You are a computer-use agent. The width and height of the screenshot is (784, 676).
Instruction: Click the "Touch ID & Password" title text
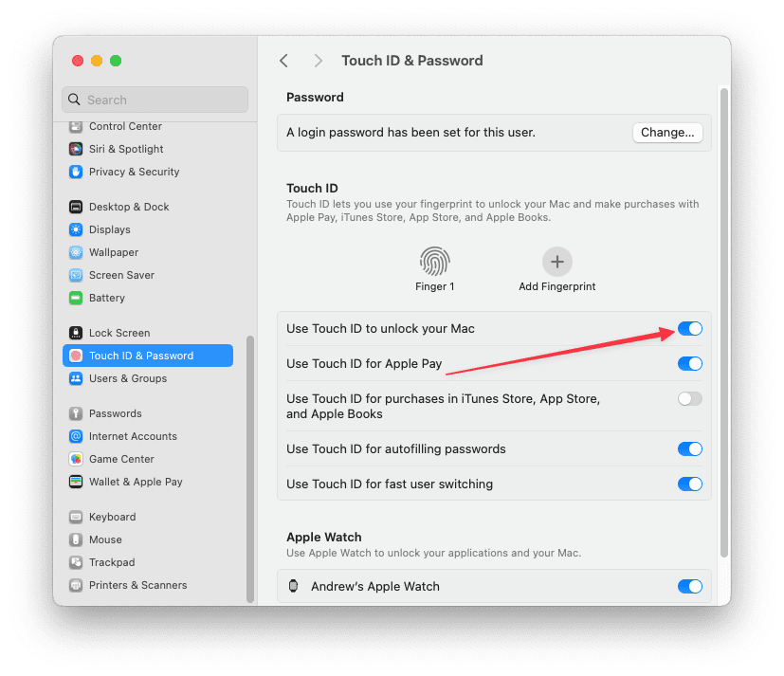coord(412,61)
